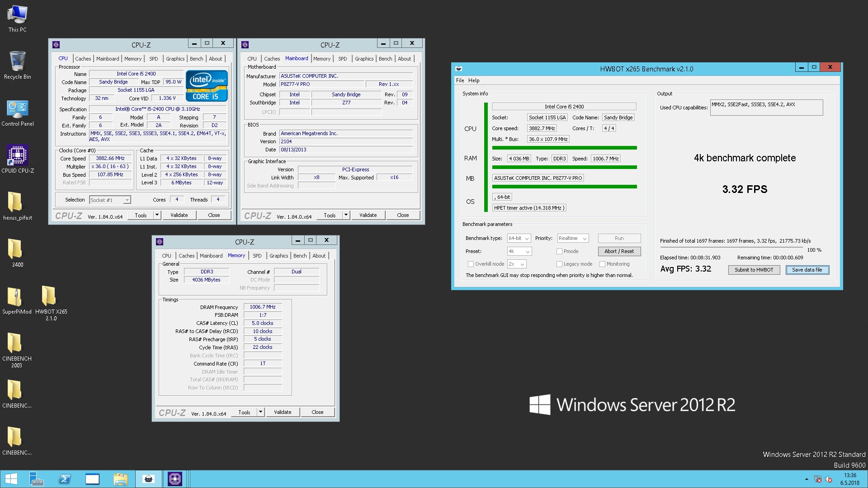
Task: Click the benchmark progress bar
Action: [731, 247]
